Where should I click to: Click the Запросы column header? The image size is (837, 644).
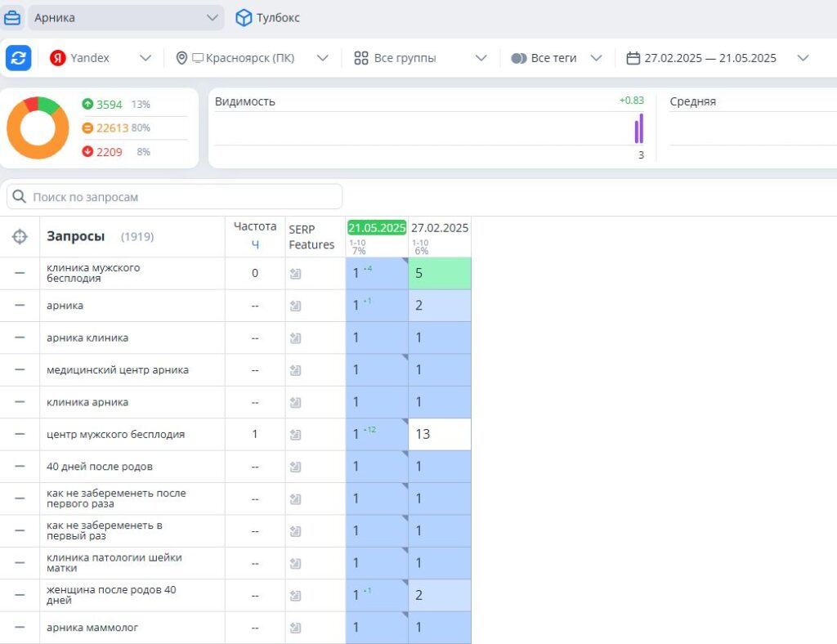click(76, 236)
